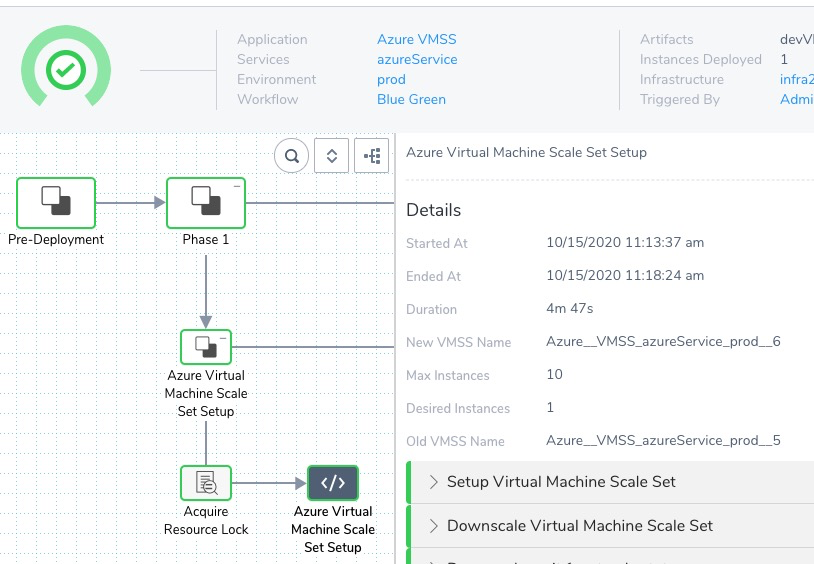This screenshot has height=564, width=814.
Task: Open the Admin triggered-by link
Action: click(x=796, y=99)
